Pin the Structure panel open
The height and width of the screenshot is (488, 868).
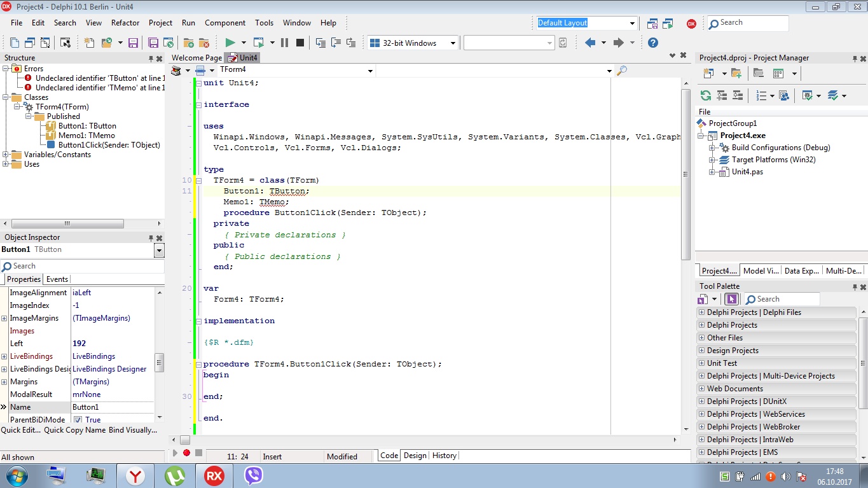(150, 58)
